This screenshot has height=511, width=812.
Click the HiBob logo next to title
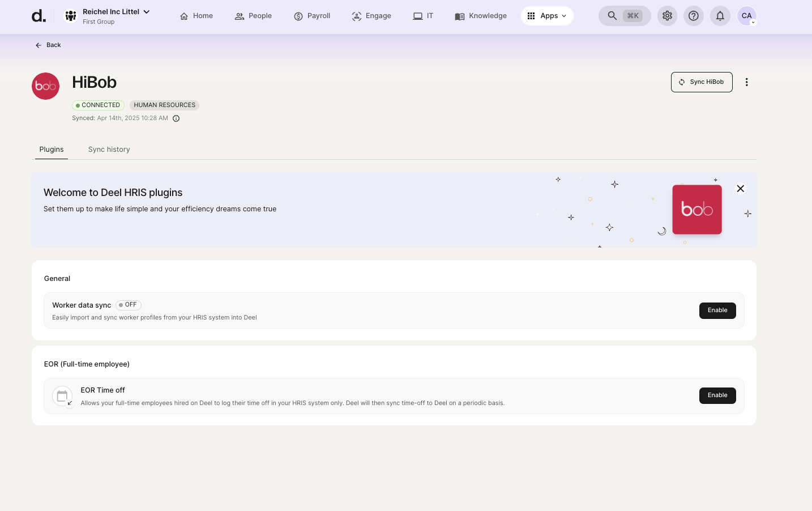pos(46,86)
